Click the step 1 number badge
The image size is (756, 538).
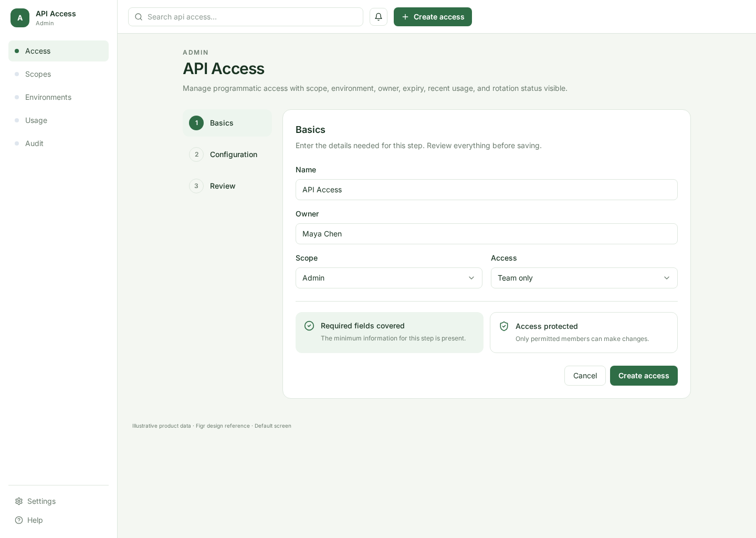click(x=196, y=123)
